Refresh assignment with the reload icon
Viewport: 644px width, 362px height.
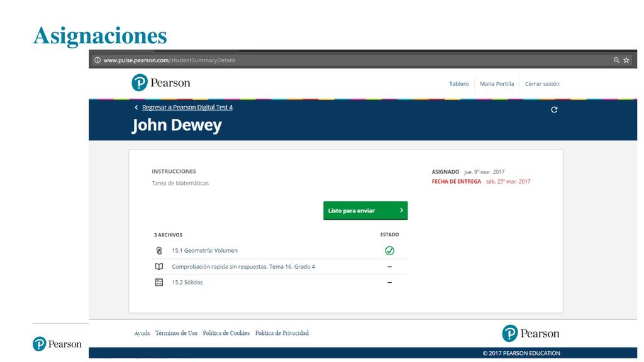tap(554, 109)
